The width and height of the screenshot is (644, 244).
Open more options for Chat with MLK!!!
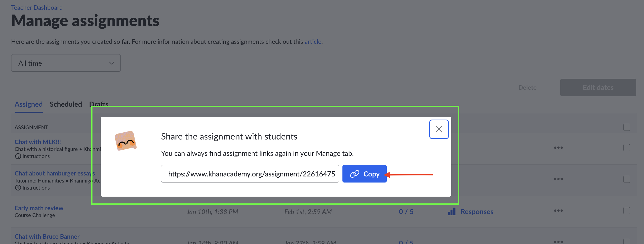pos(558,148)
